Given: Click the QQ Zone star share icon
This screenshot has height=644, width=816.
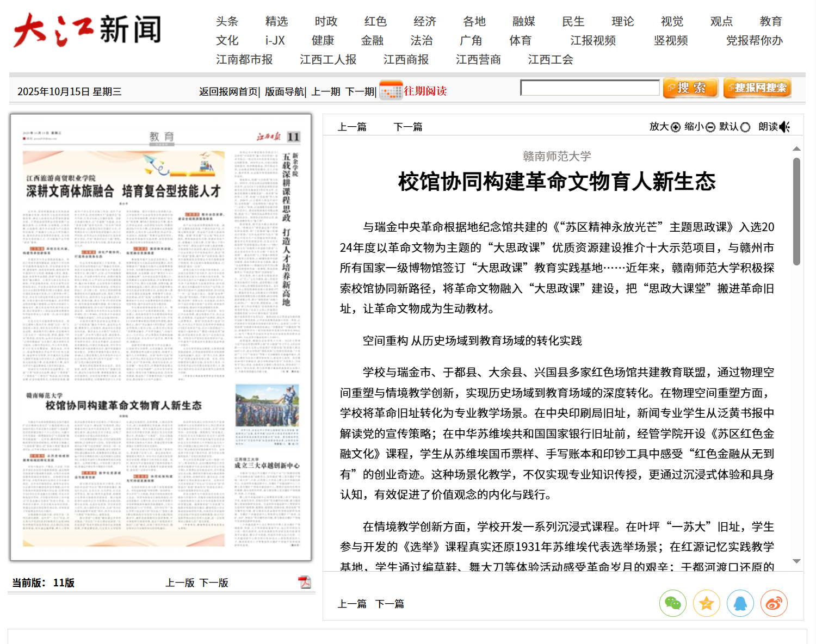Looking at the screenshot, I should pos(706,603).
